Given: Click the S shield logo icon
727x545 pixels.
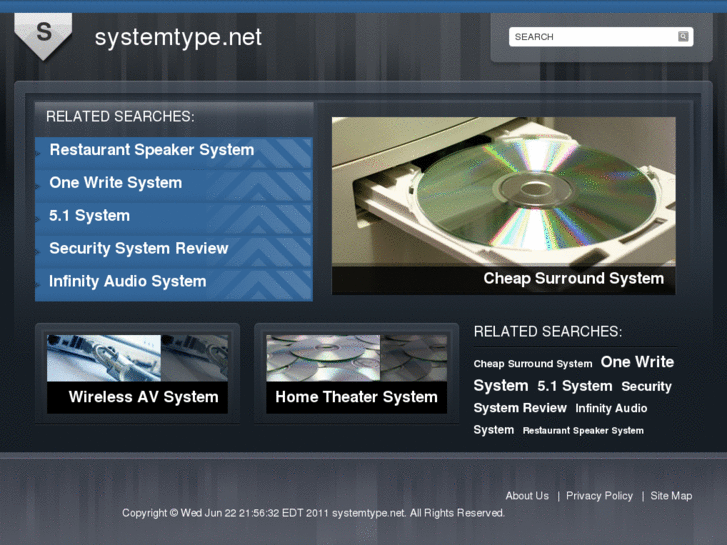Looking at the screenshot, I should pos(43,36).
